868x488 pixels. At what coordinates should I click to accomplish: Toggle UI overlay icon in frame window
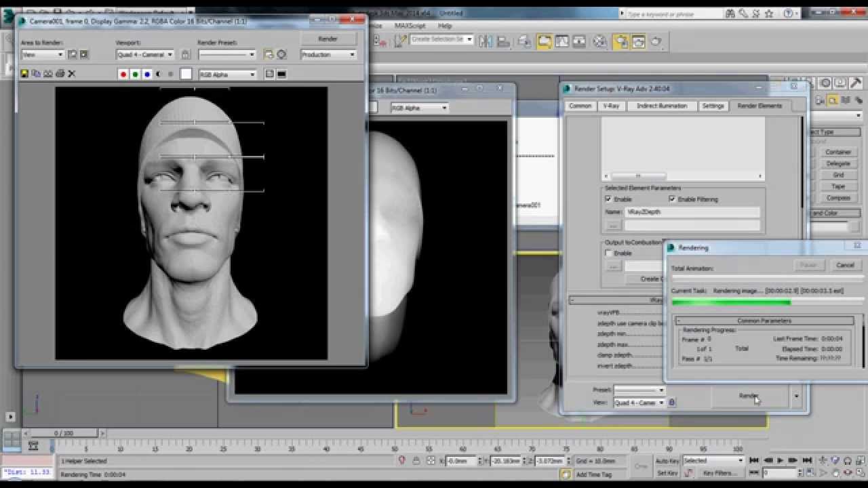tap(269, 75)
